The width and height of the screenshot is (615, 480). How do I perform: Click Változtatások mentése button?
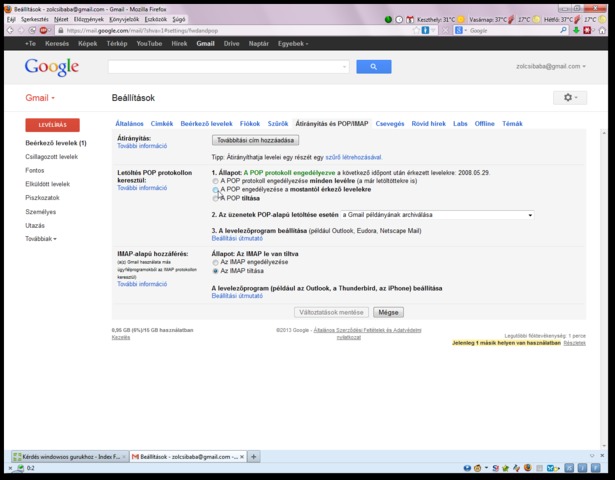pos(331,312)
